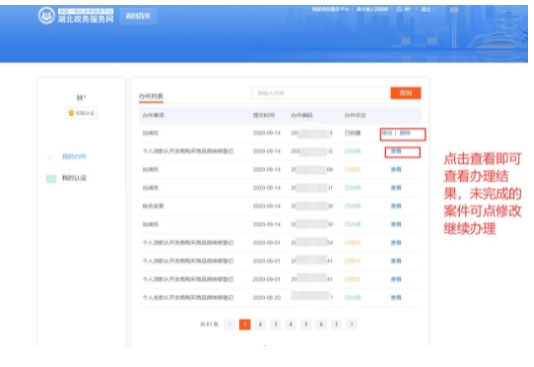The width and height of the screenshot is (534, 367).
Task: Select 我的办件 in the sidebar
Action: [74, 157]
